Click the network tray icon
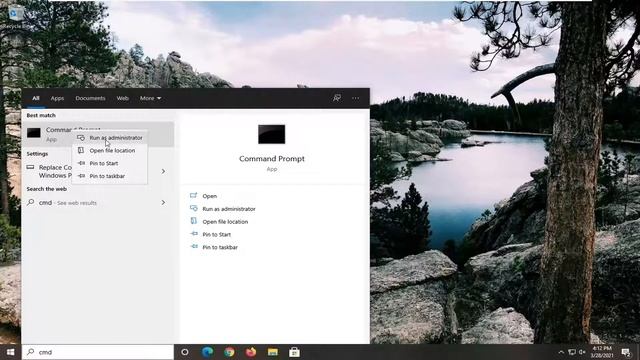This screenshot has height=360, width=640. pyautogui.click(x=572, y=352)
